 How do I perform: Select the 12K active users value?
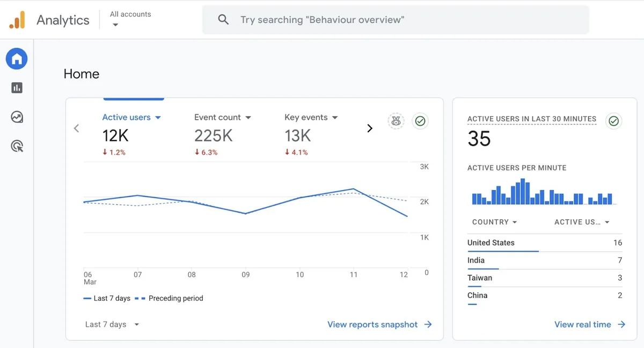click(115, 136)
